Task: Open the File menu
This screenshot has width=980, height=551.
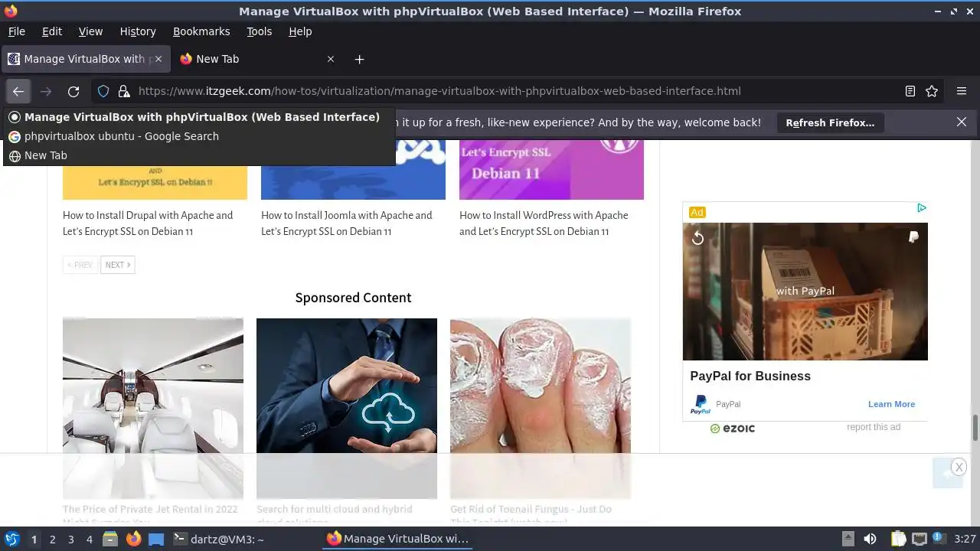Action: pyautogui.click(x=16, y=31)
